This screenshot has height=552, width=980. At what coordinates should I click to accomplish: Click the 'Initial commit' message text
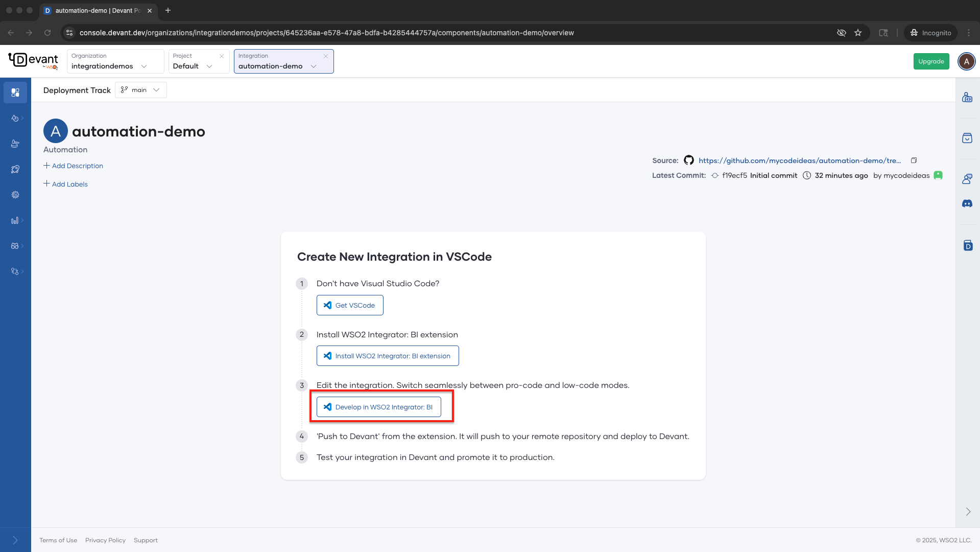773,175
